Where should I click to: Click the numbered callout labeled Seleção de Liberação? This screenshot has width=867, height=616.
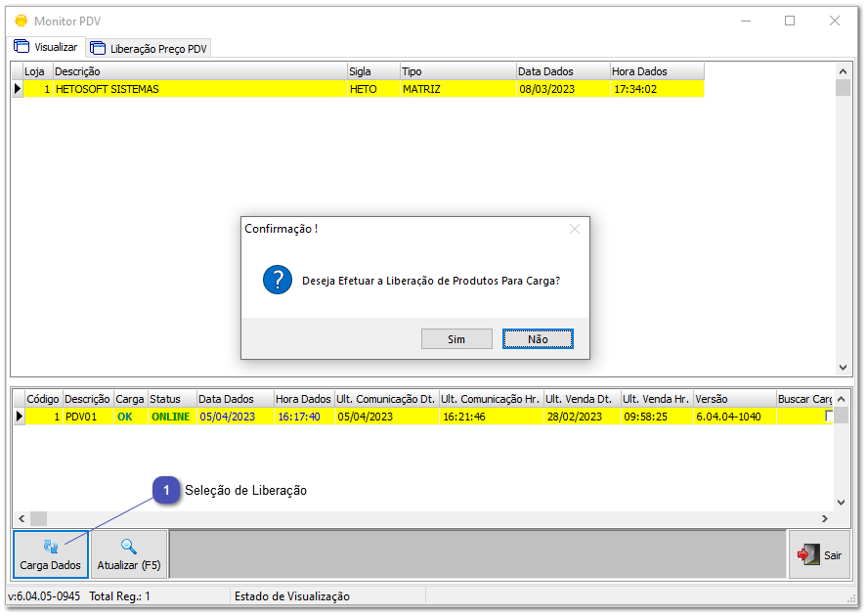coord(166,490)
